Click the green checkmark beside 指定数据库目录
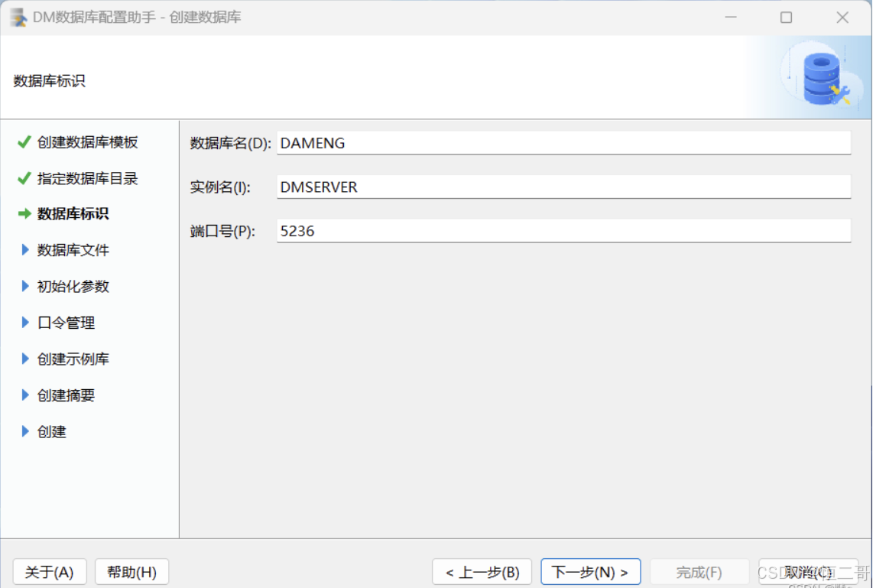 tap(24, 178)
